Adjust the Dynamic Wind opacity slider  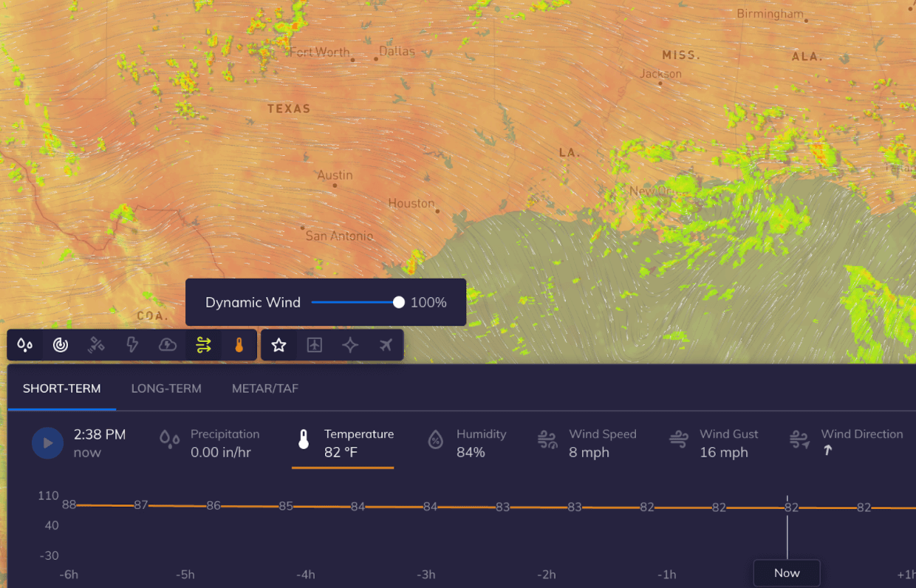pyautogui.click(x=398, y=302)
